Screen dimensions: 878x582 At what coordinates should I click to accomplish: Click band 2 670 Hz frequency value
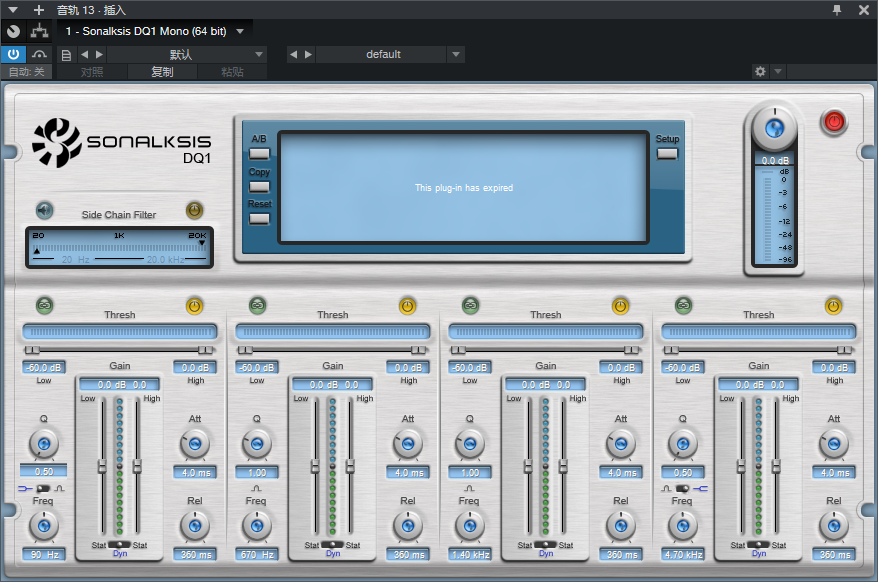[x=257, y=555]
